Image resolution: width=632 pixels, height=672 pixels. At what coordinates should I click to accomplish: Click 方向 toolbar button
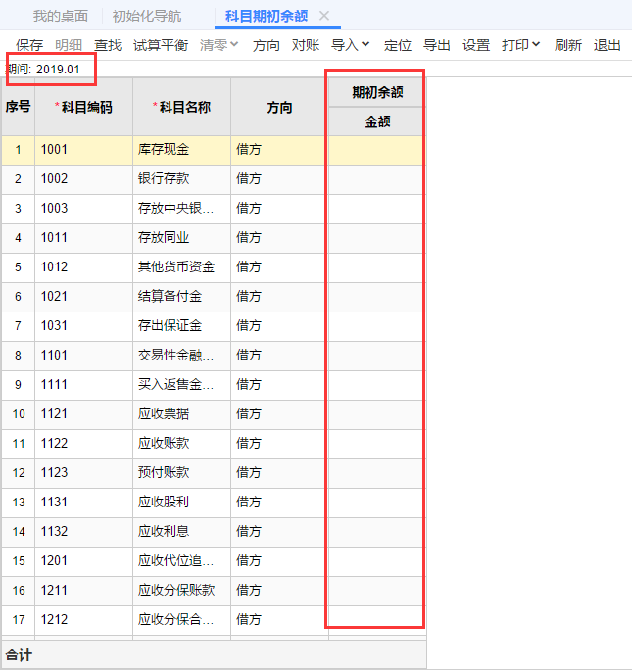[267, 45]
